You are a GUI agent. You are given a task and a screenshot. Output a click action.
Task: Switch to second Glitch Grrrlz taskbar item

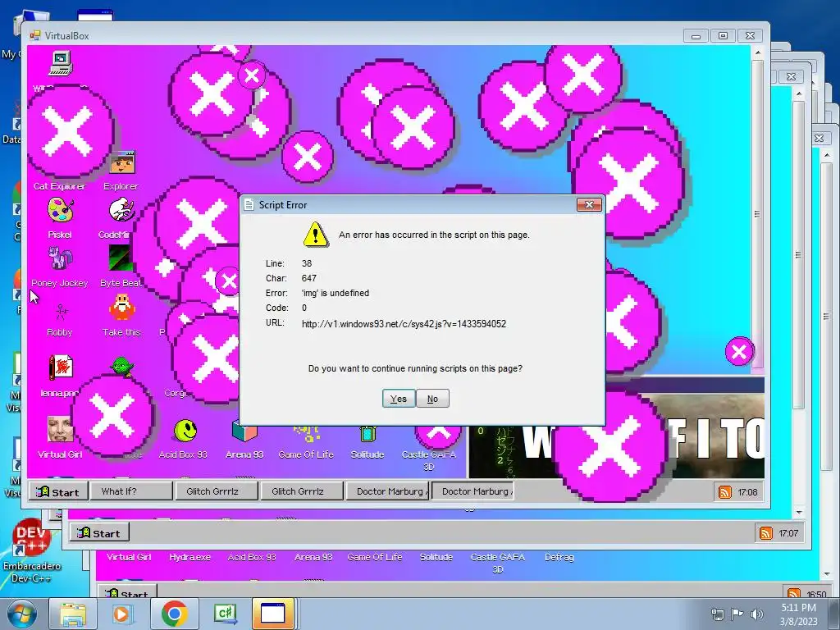click(x=302, y=491)
